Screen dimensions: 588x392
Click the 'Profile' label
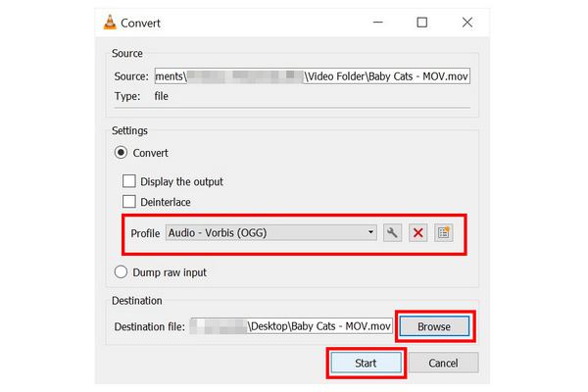(145, 233)
